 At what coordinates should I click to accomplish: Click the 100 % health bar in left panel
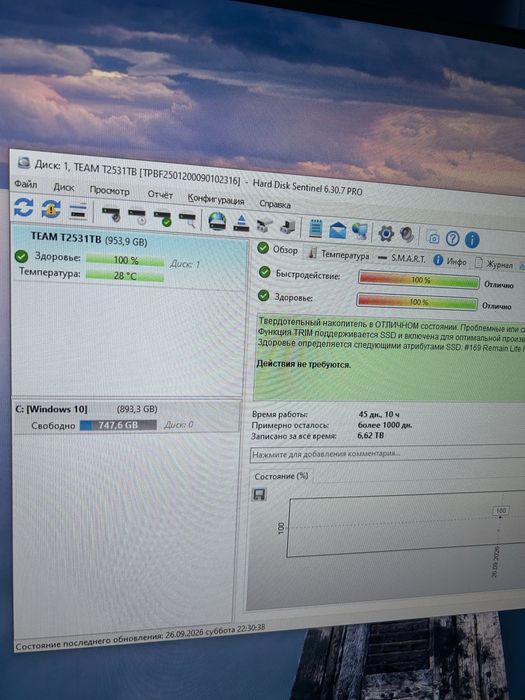tap(125, 260)
